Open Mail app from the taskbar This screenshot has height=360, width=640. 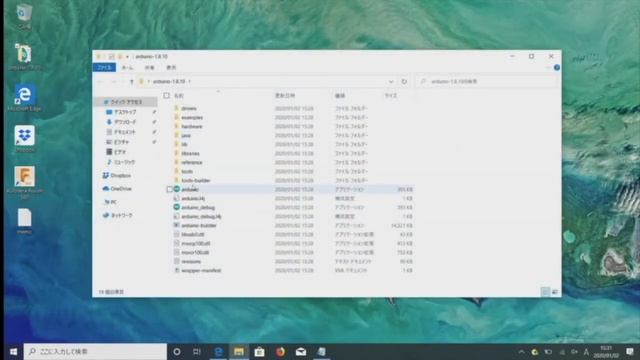click(x=301, y=351)
